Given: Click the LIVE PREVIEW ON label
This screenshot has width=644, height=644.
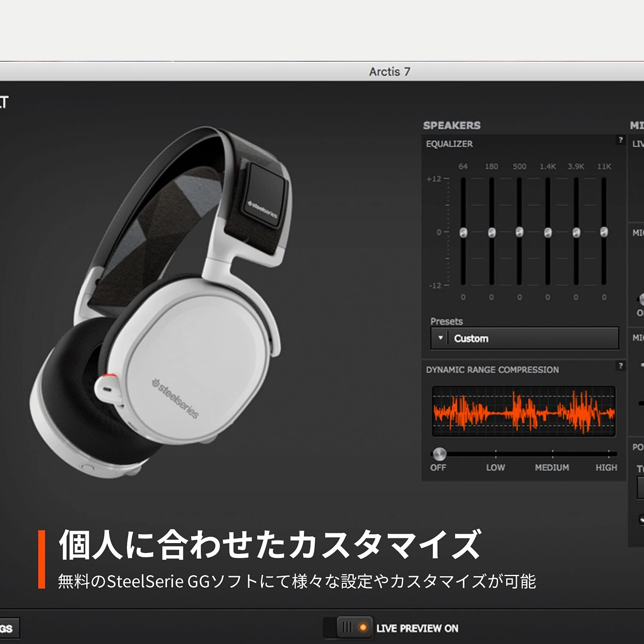Looking at the screenshot, I should coord(417,629).
